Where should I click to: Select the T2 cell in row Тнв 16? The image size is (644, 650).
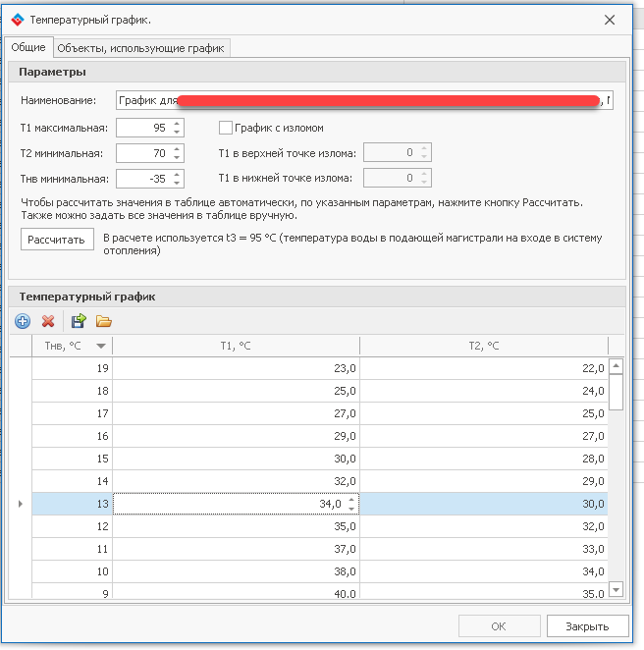483,435
